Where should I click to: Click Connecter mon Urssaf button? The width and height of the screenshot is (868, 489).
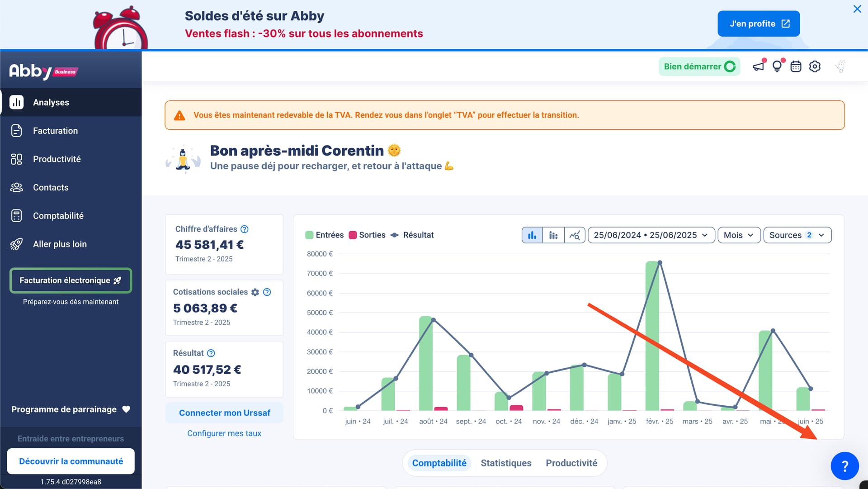click(224, 413)
